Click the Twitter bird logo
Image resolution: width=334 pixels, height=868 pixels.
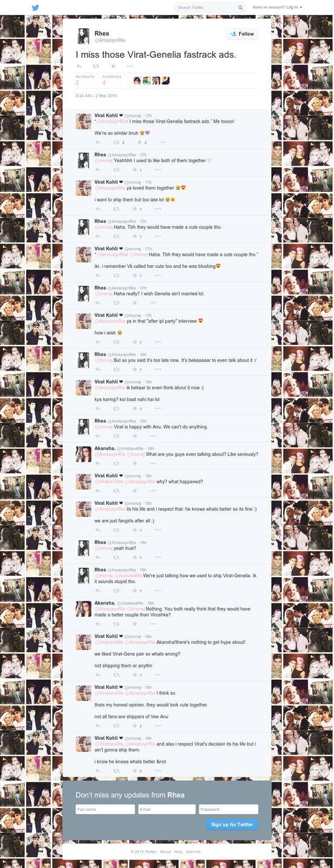[35, 8]
